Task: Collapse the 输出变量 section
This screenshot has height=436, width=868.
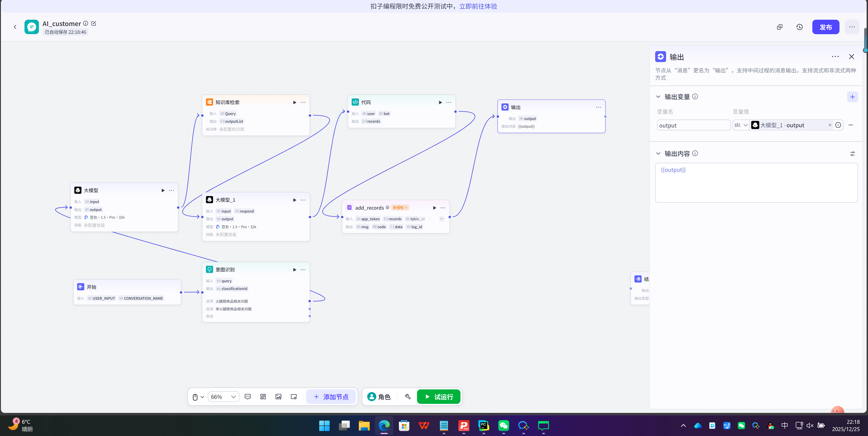Action: pyautogui.click(x=658, y=97)
